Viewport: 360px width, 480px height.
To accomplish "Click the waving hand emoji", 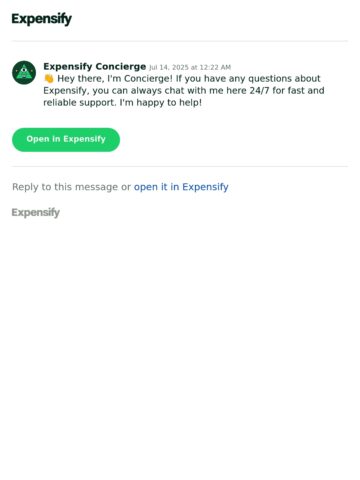I will click(49, 79).
